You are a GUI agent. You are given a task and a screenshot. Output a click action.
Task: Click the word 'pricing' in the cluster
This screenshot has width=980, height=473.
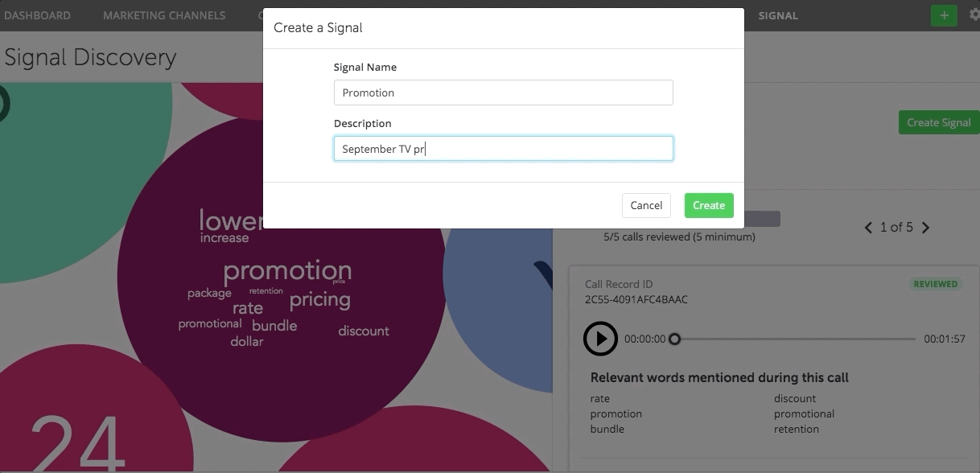coord(319,300)
